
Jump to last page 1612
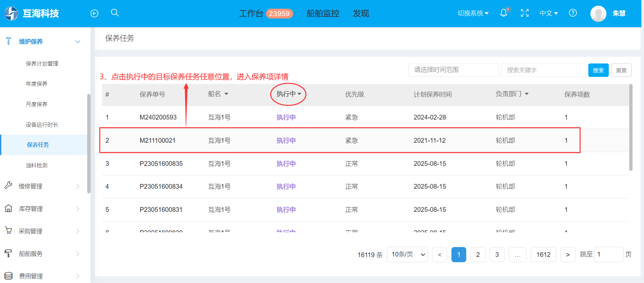[543, 254]
